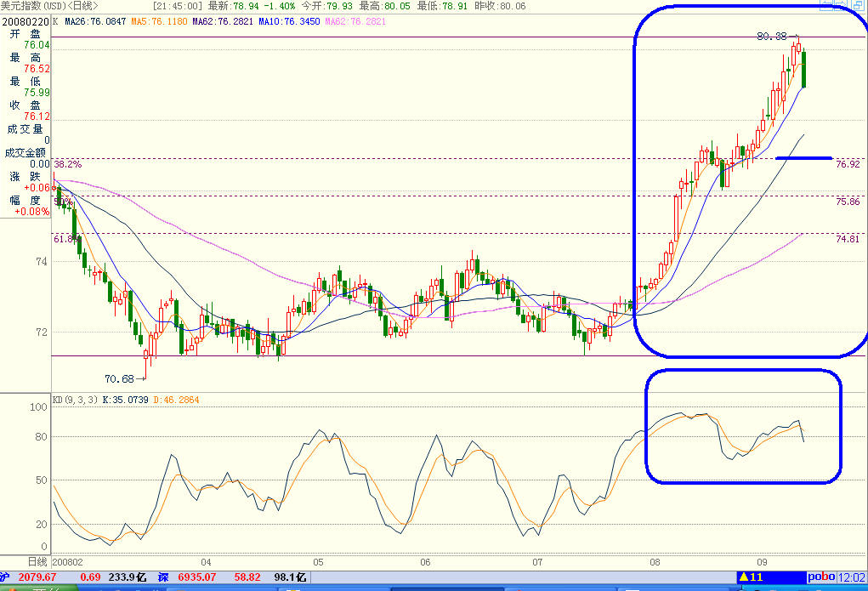Click the Shenzhen change 58.82

point(247,577)
